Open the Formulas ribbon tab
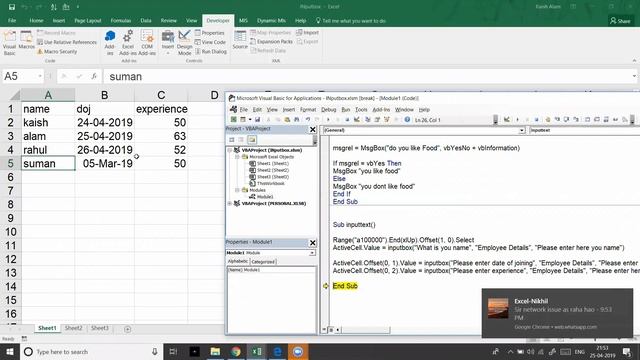 [121, 20]
